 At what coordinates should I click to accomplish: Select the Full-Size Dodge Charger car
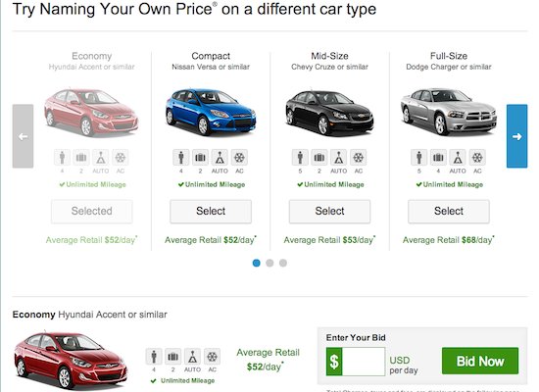[449, 211]
